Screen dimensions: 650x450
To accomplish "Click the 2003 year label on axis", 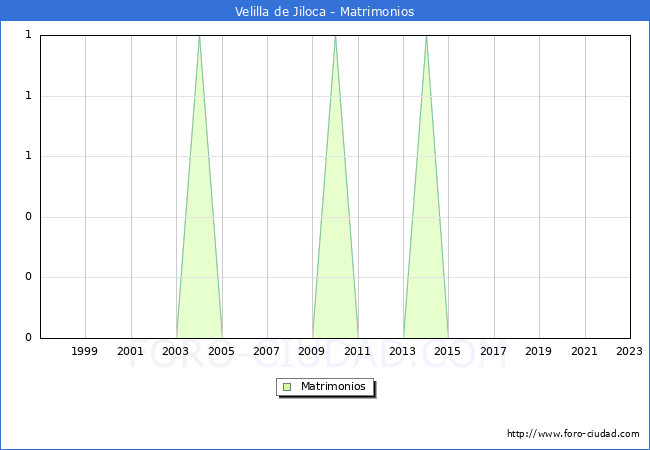I will coord(176,351).
